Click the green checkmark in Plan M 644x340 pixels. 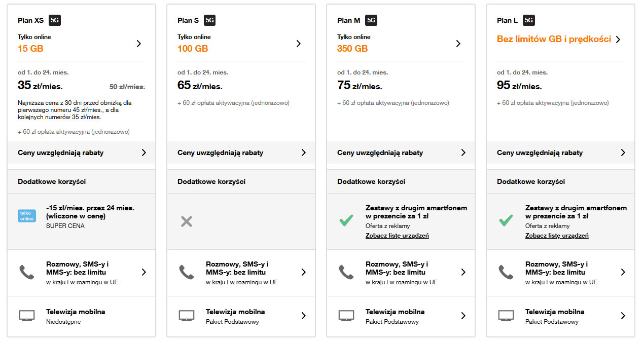tap(346, 221)
